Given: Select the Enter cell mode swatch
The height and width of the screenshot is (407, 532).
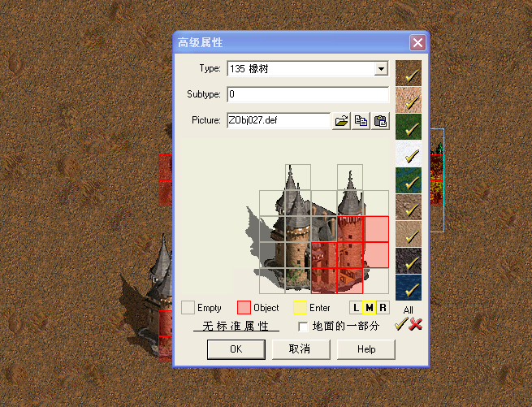Looking at the screenshot, I should pos(300,308).
